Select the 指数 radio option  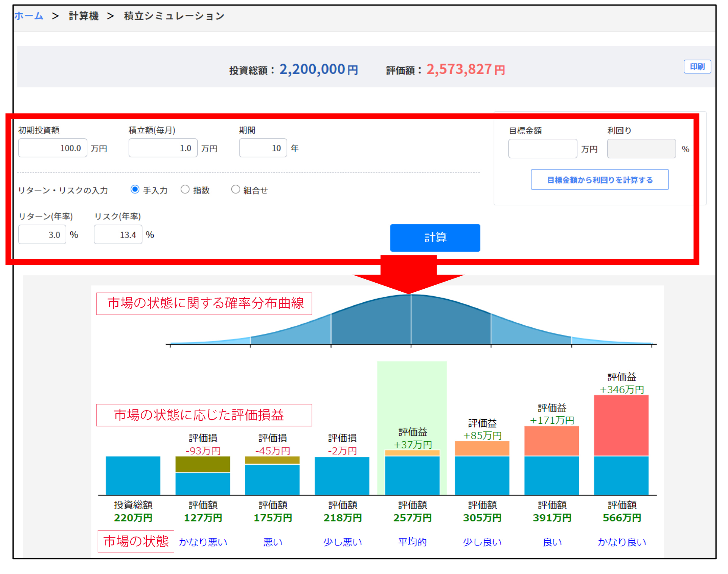pos(185,190)
